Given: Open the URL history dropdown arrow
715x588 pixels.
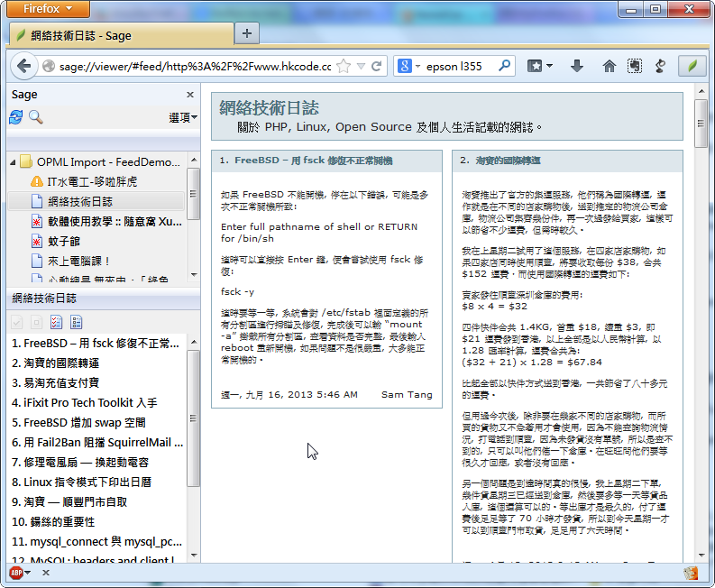Looking at the screenshot, I should 361,67.
